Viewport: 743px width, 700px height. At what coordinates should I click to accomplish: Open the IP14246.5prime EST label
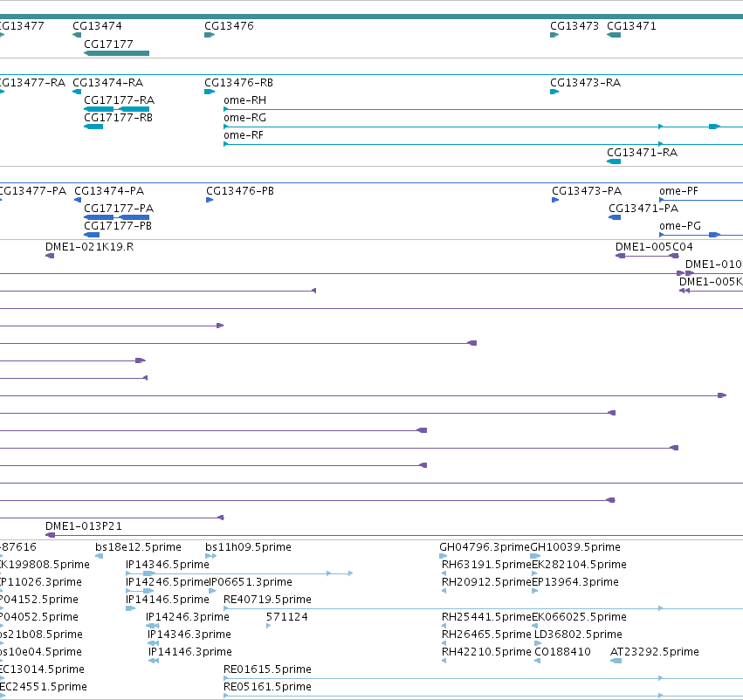(168, 582)
